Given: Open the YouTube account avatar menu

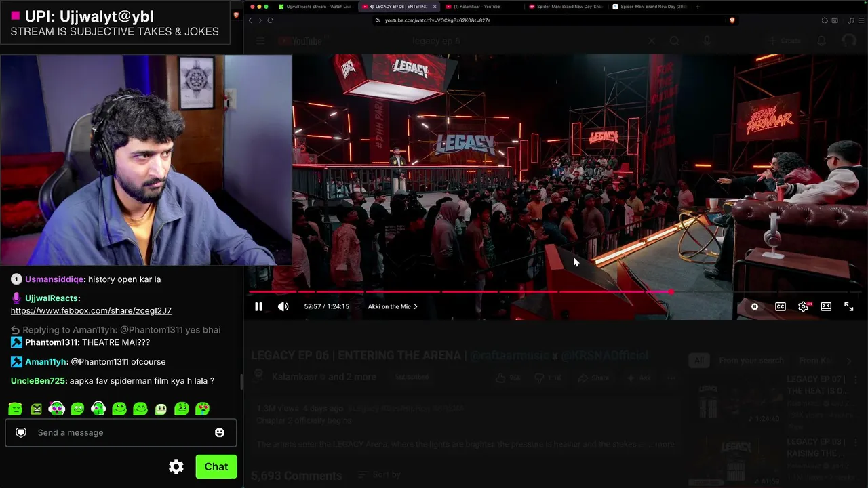Looking at the screenshot, I should pyautogui.click(x=849, y=41).
